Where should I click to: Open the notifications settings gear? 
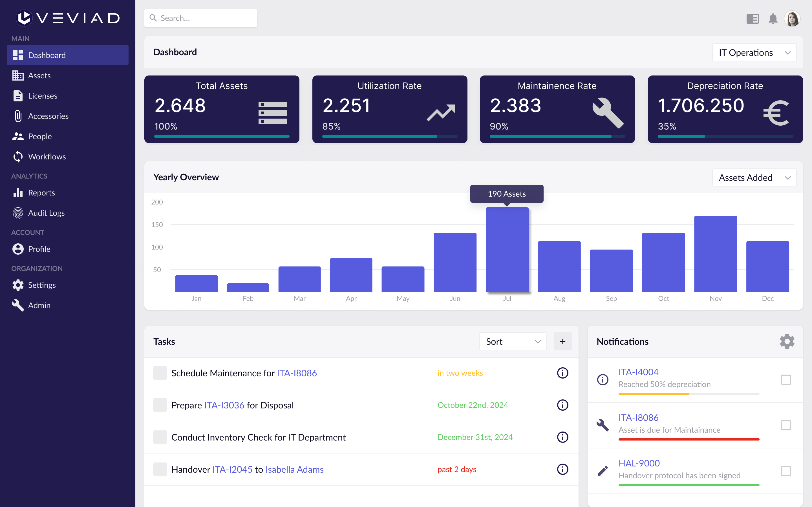pos(787,341)
